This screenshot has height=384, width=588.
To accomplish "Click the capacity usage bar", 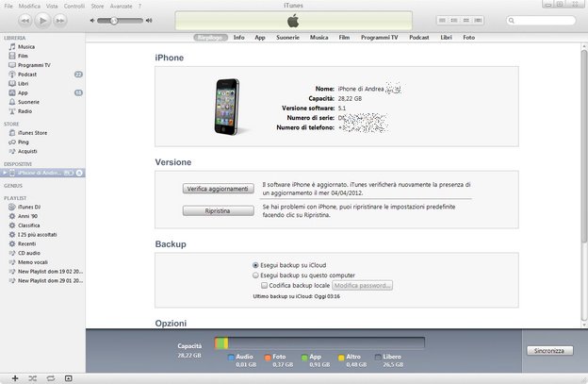I will tap(319, 343).
